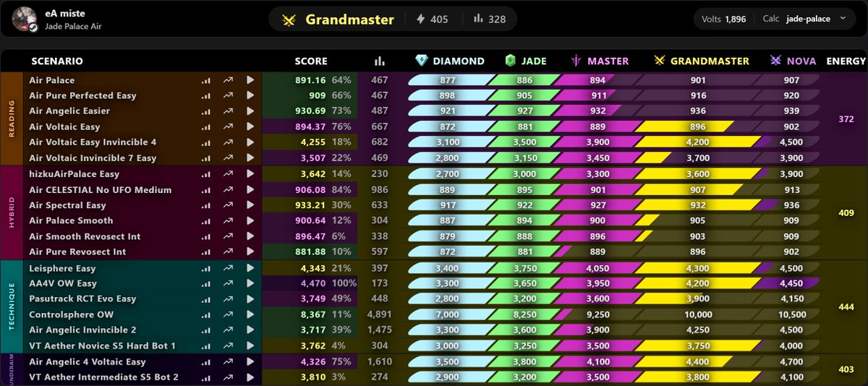
Task: Click the bar chart column header icon
Action: (379, 61)
